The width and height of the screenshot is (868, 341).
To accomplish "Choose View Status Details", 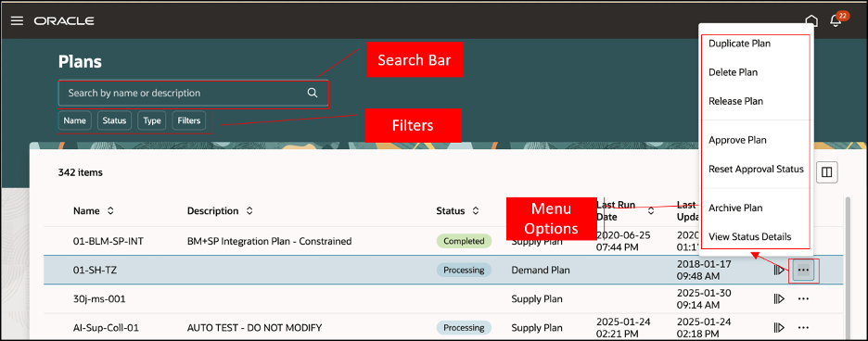I will click(750, 237).
